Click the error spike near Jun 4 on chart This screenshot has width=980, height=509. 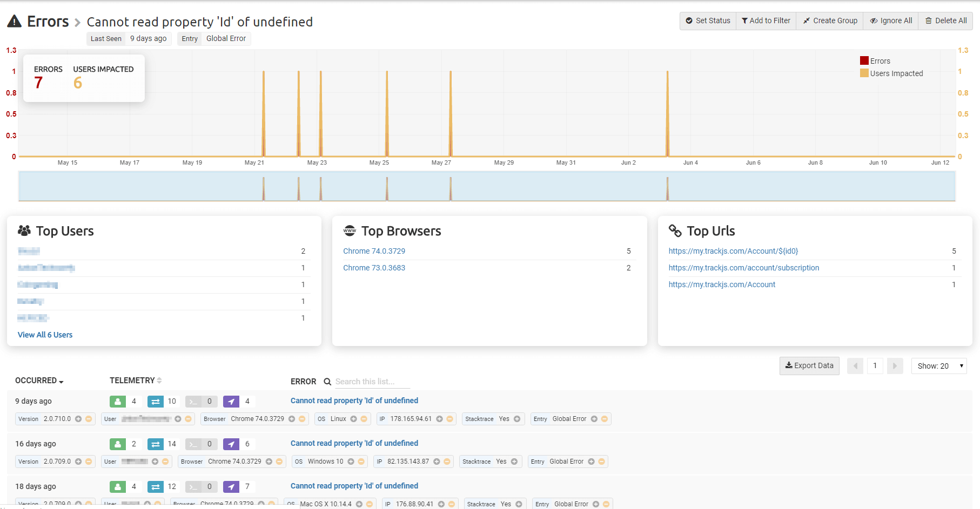point(667,113)
